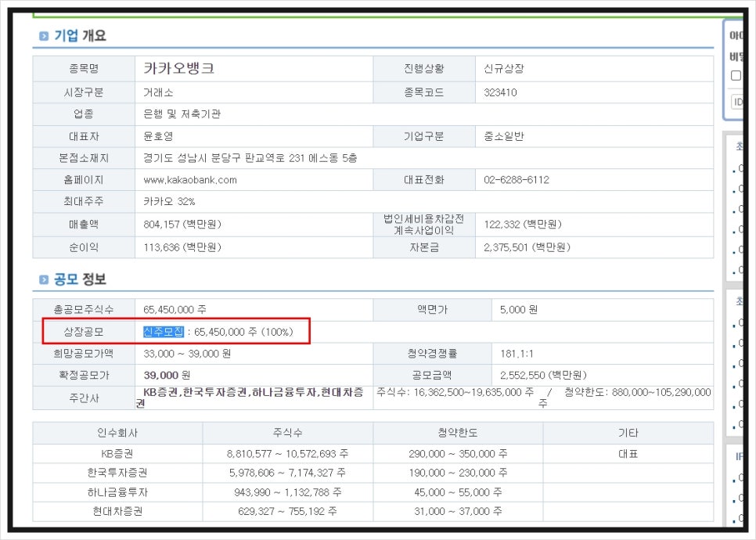Select the KB증권 table row name
The height and width of the screenshot is (540, 756).
pyautogui.click(x=117, y=454)
